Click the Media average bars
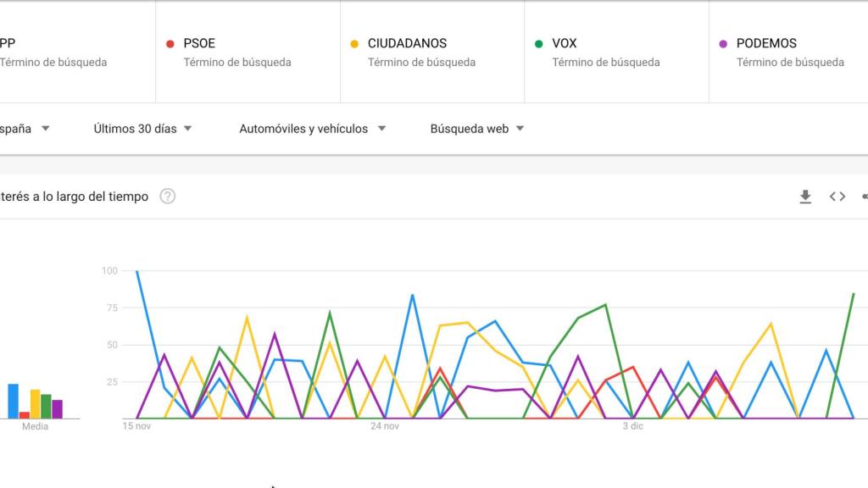This screenshot has height=488, width=868. click(x=34, y=398)
